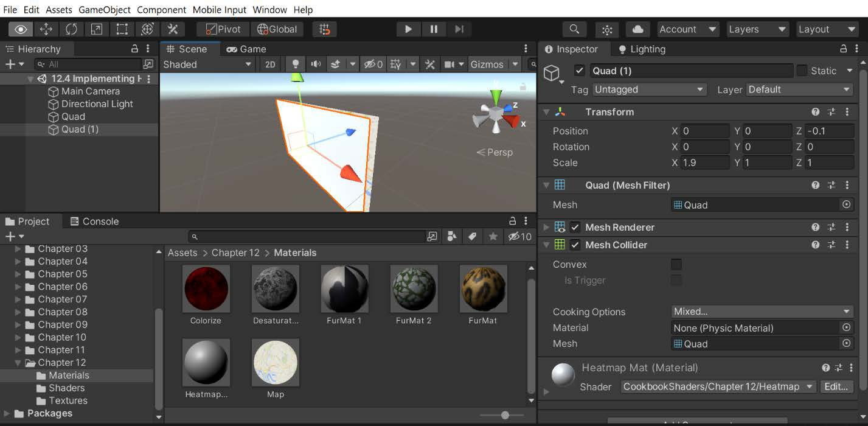Toggle Quad (1) active checkbox
The image size is (868, 426).
point(579,71)
